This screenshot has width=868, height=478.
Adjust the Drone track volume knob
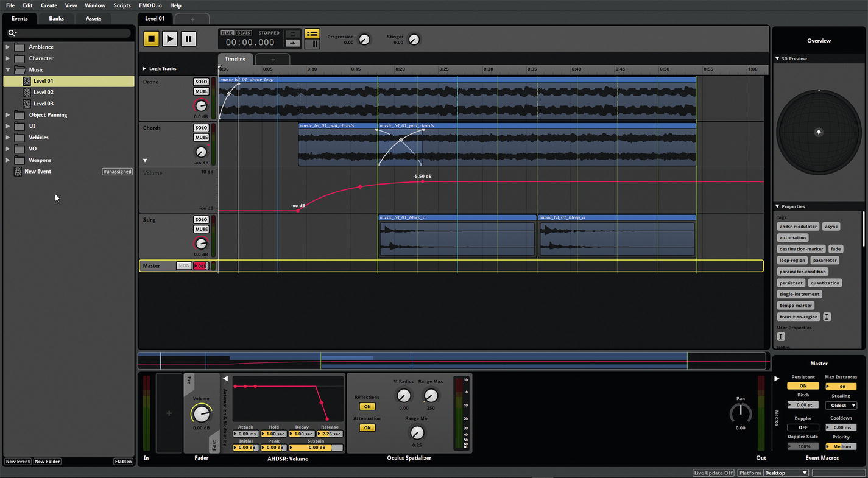tap(201, 106)
